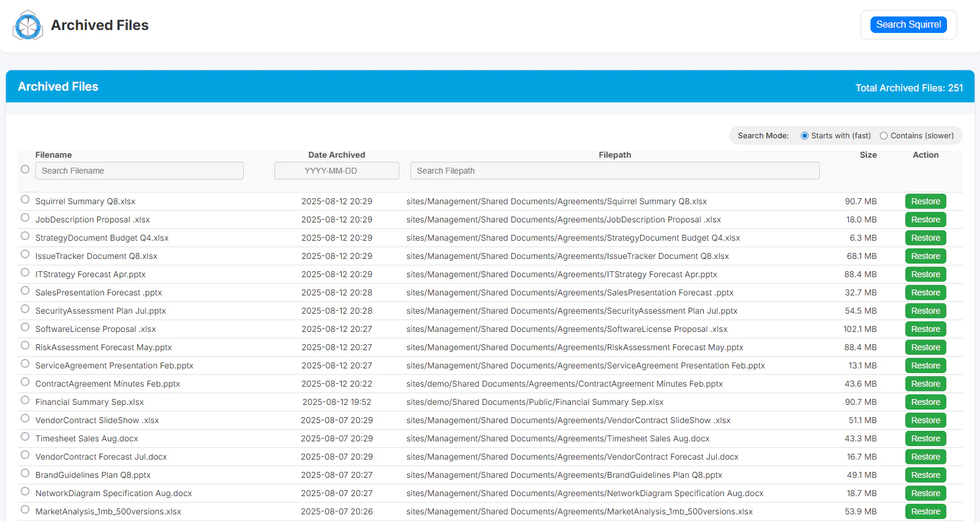Focus the Search Filepath input
This screenshot has width=980, height=522.
(x=614, y=171)
